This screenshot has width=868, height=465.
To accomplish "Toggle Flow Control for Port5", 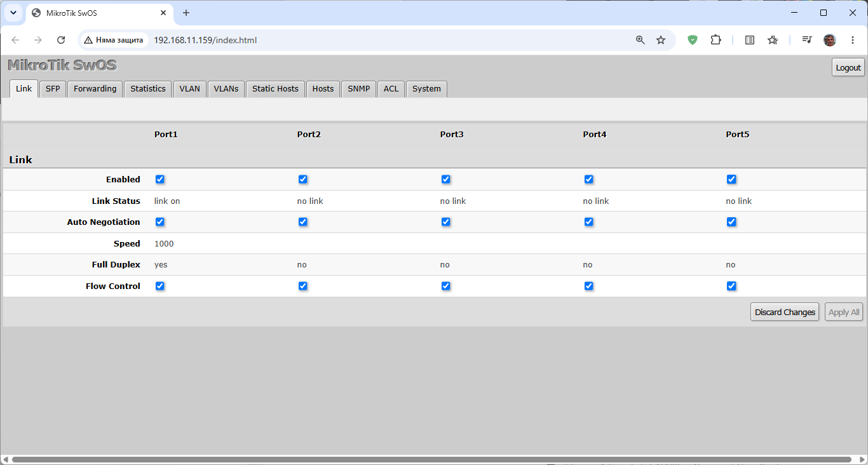I will pos(731,286).
